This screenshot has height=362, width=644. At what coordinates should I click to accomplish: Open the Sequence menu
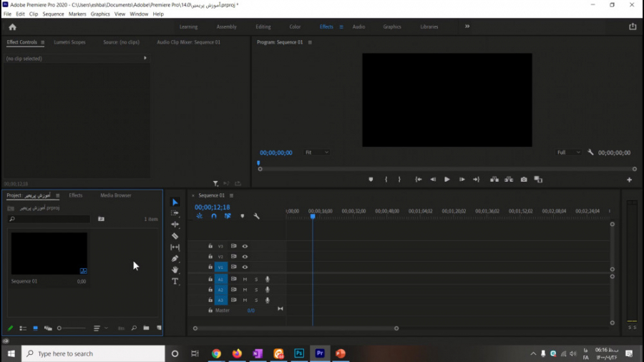click(x=53, y=14)
